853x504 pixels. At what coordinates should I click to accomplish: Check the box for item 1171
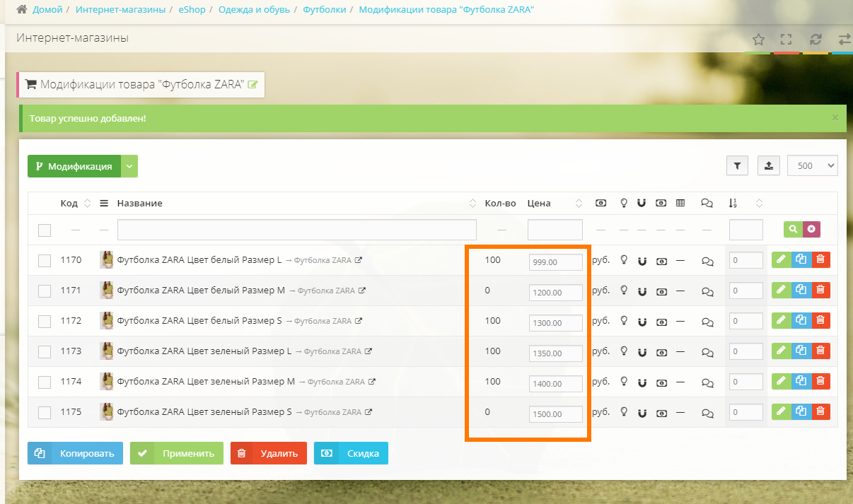coord(45,291)
